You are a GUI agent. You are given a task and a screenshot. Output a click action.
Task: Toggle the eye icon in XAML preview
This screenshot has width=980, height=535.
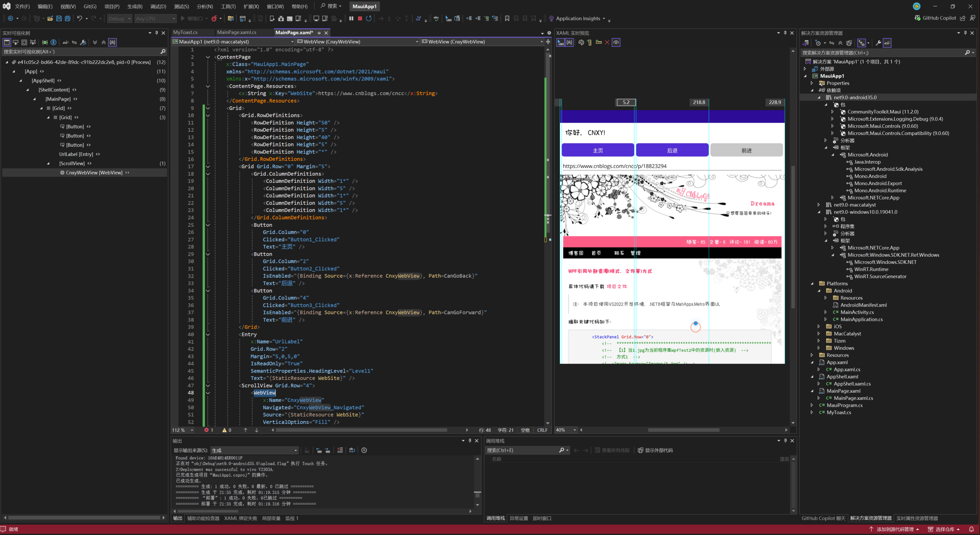pyautogui.click(x=616, y=42)
